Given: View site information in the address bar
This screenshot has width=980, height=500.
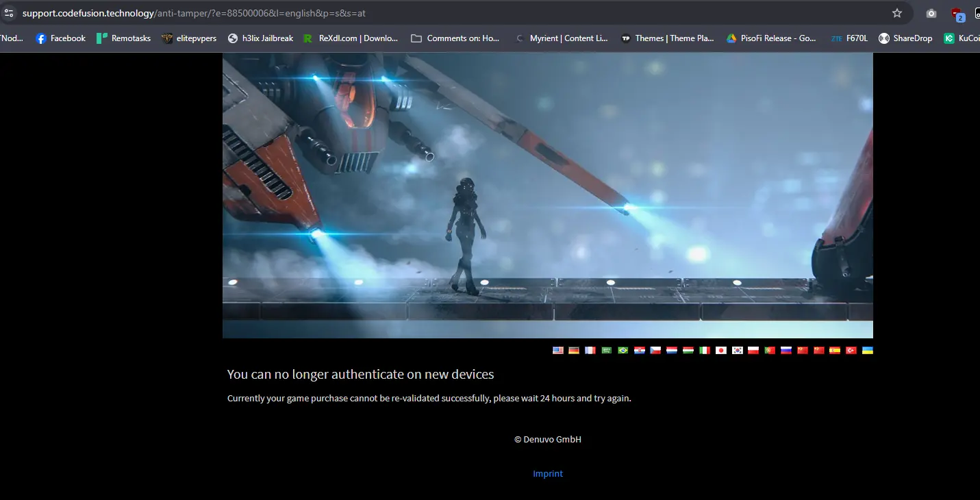Looking at the screenshot, I should [9, 13].
